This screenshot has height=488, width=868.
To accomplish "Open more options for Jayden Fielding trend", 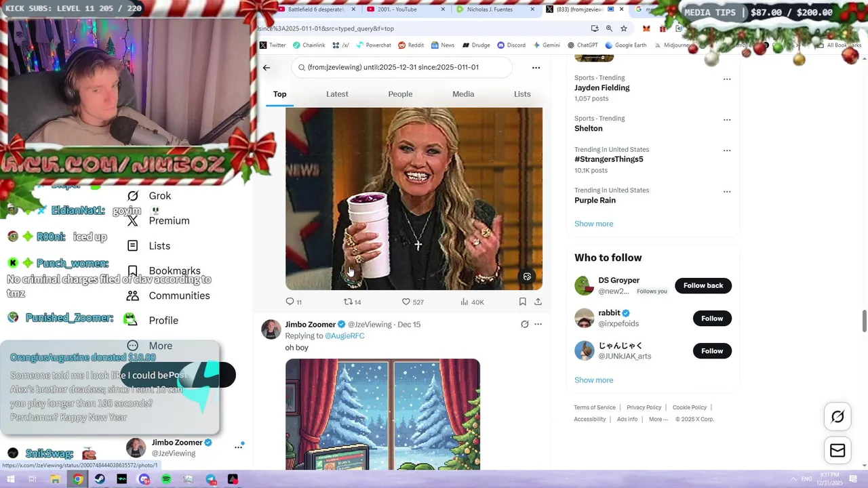I will coord(727,79).
